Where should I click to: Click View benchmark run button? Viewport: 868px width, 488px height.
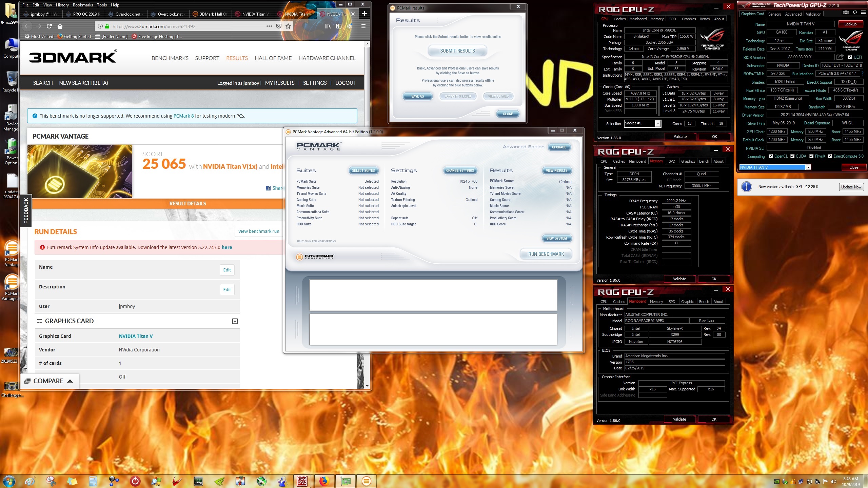tap(258, 231)
